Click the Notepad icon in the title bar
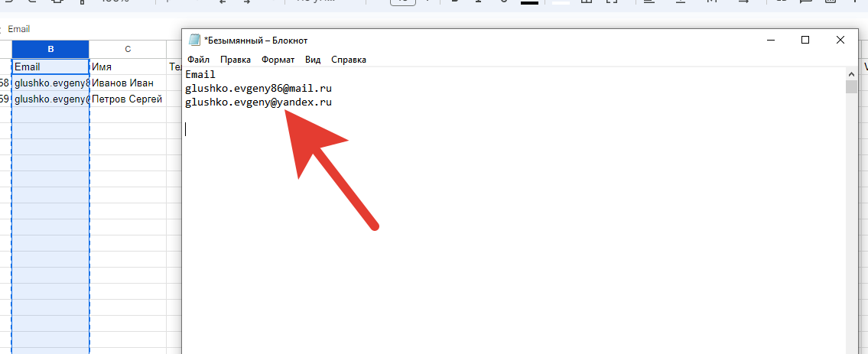This screenshot has height=354, width=868. click(194, 40)
